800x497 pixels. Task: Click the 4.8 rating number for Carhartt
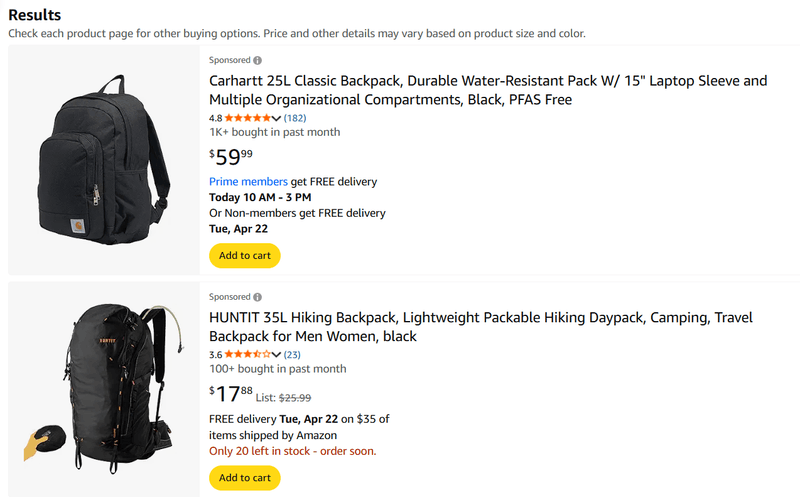pyautogui.click(x=215, y=118)
